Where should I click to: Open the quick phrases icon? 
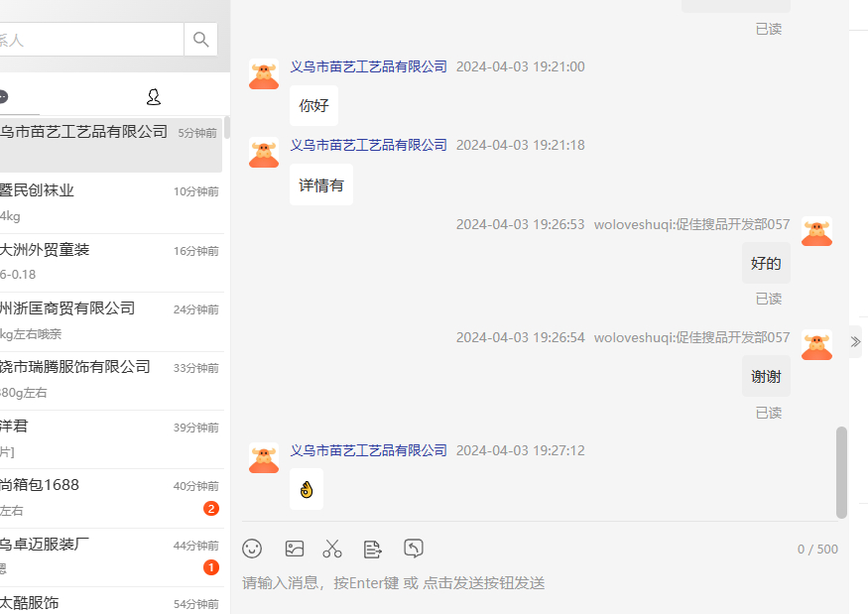(372, 549)
